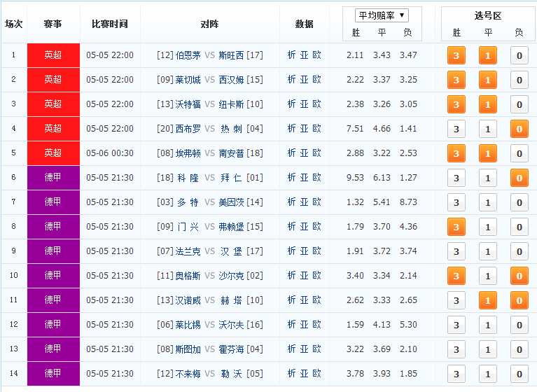Select win odds 7.51 for match 4

tap(355, 129)
